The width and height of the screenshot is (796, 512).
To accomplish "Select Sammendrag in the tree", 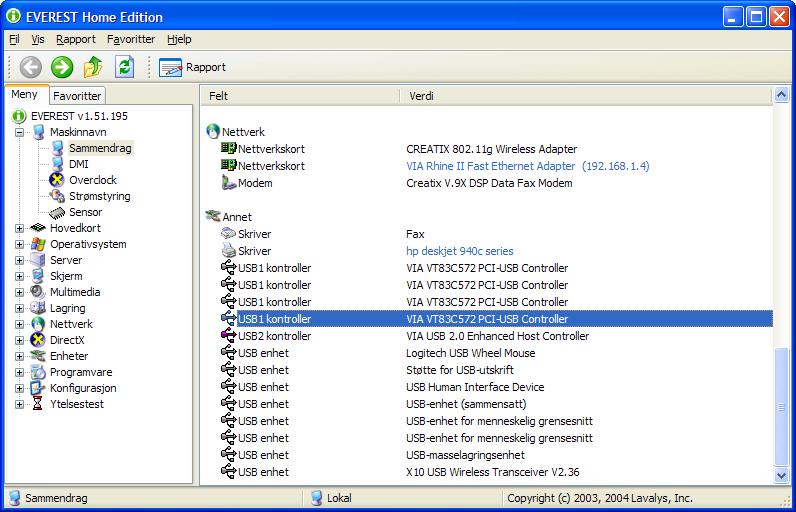I will pyautogui.click(x=100, y=148).
